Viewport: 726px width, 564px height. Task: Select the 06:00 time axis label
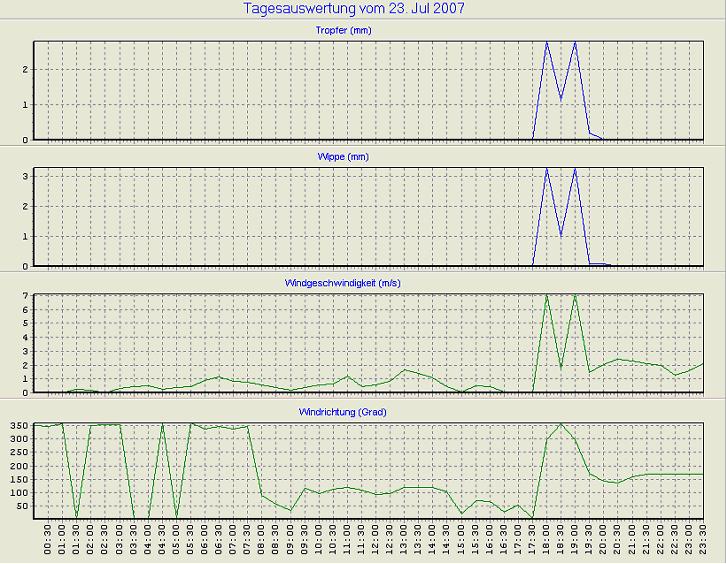(205, 543)
